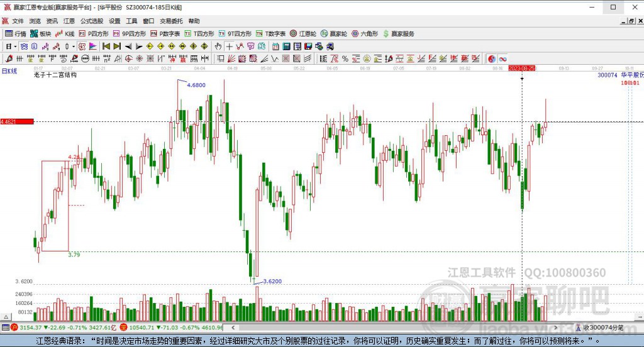This screenshot has width=644, height=347.
Task: Open the T四方形 tool
Action: tap(199, 34)
